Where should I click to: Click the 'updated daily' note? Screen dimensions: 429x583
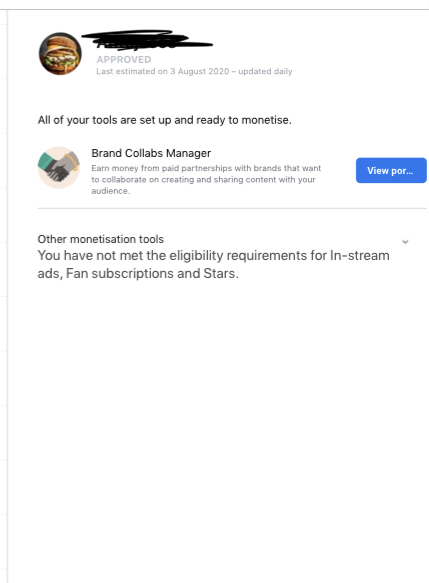click(x=265, y=71)
